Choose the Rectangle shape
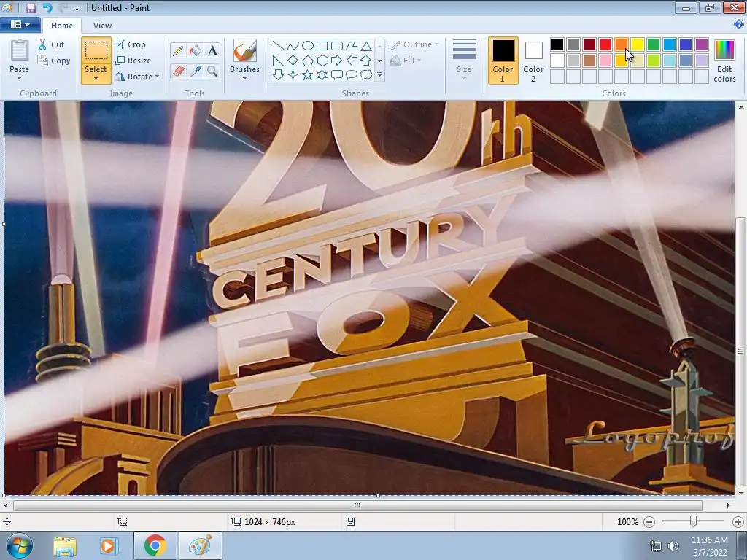 tap(322, 46)
